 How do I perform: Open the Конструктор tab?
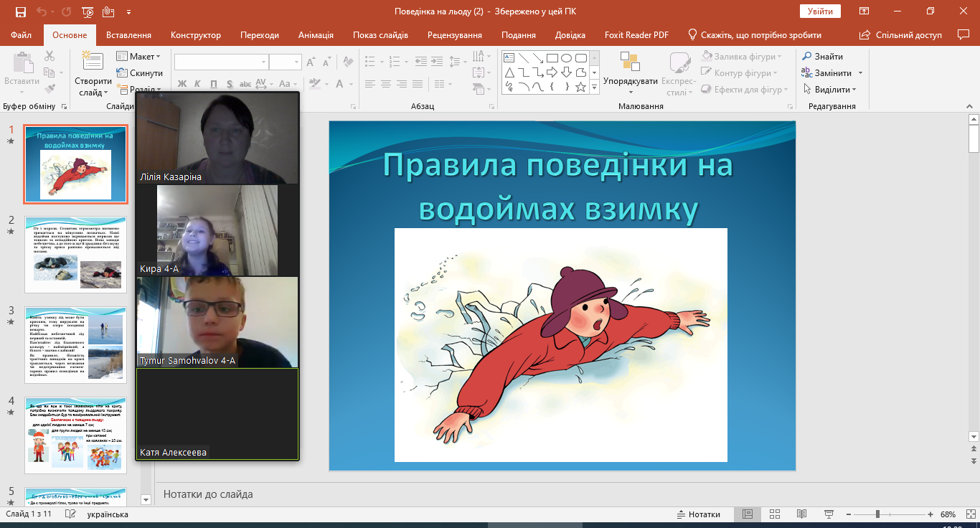click(196, 35)
